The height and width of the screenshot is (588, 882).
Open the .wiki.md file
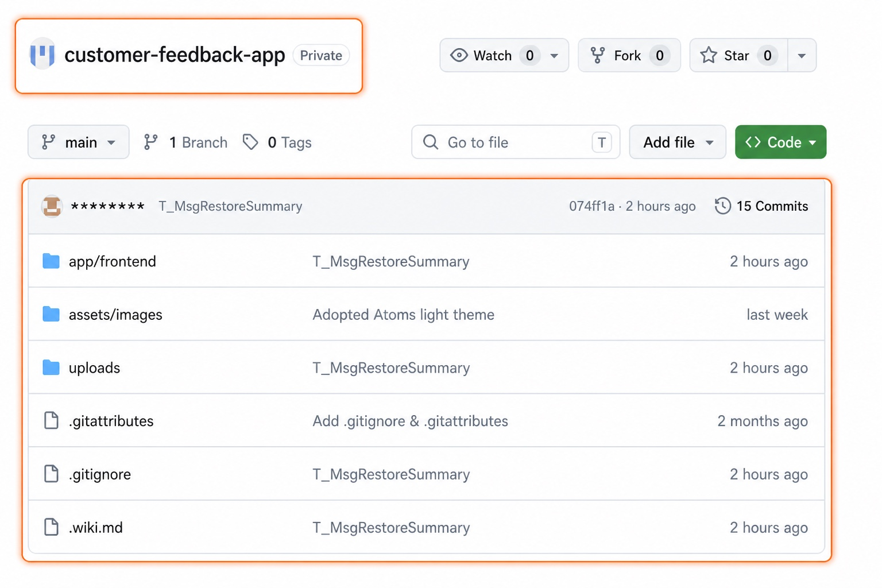(x=96, y=527)
